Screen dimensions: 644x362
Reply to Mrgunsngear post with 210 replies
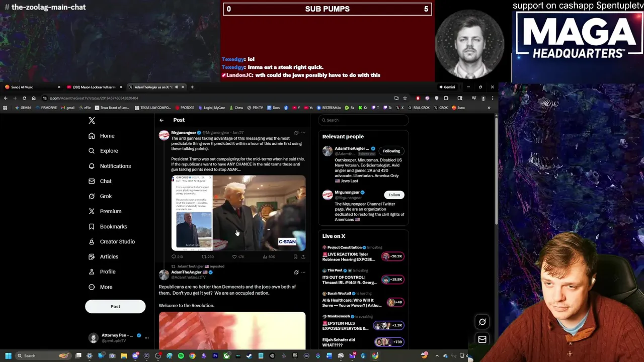click(x=177, y=257)
